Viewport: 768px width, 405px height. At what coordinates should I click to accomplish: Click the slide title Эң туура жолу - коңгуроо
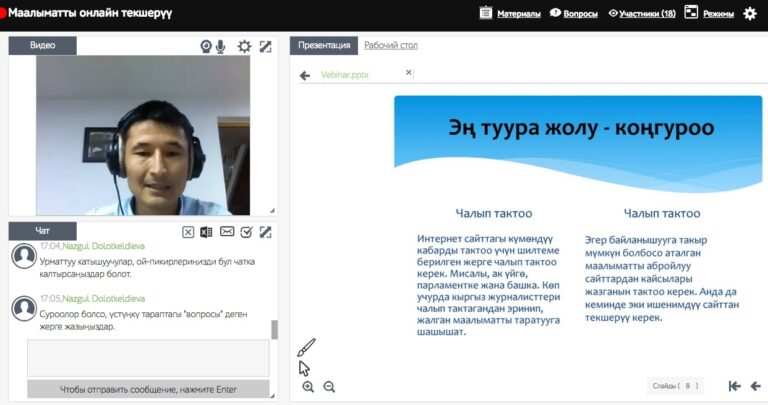pos(581,127)
